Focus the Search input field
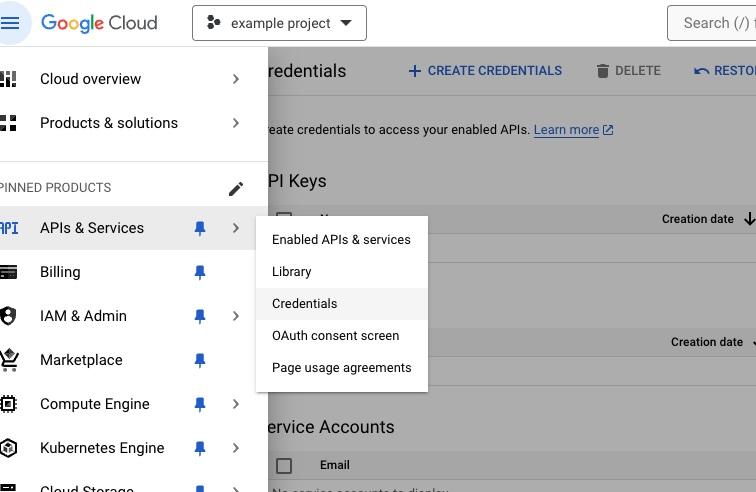 [x=712, y=23]
